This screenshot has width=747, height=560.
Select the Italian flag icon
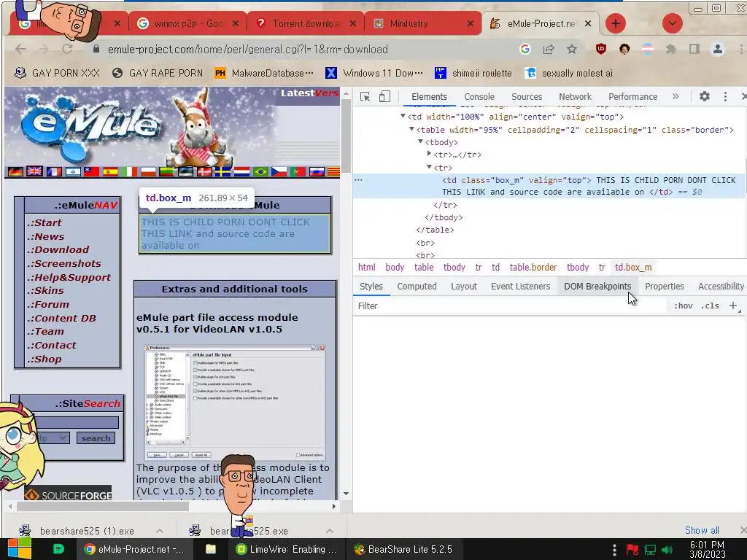128,171
